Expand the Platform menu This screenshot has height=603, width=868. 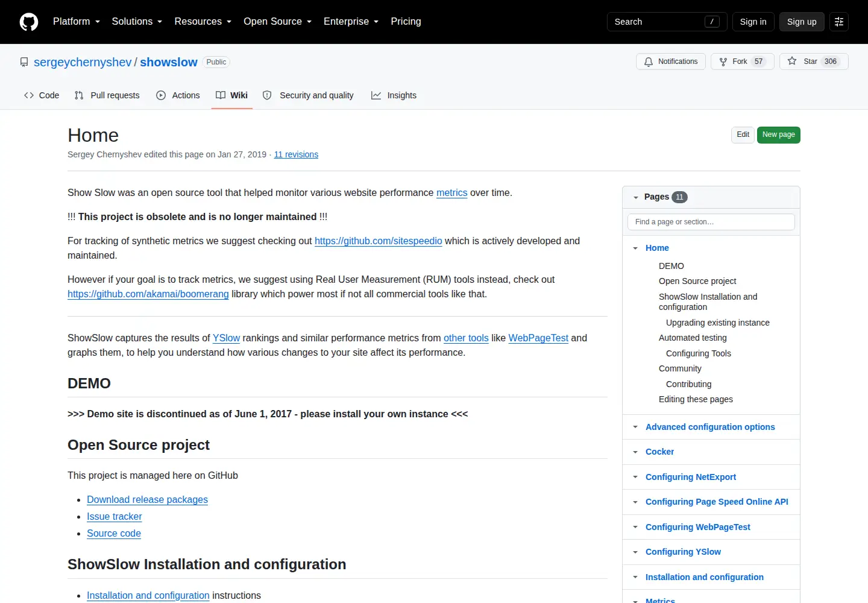pos(77,22)
